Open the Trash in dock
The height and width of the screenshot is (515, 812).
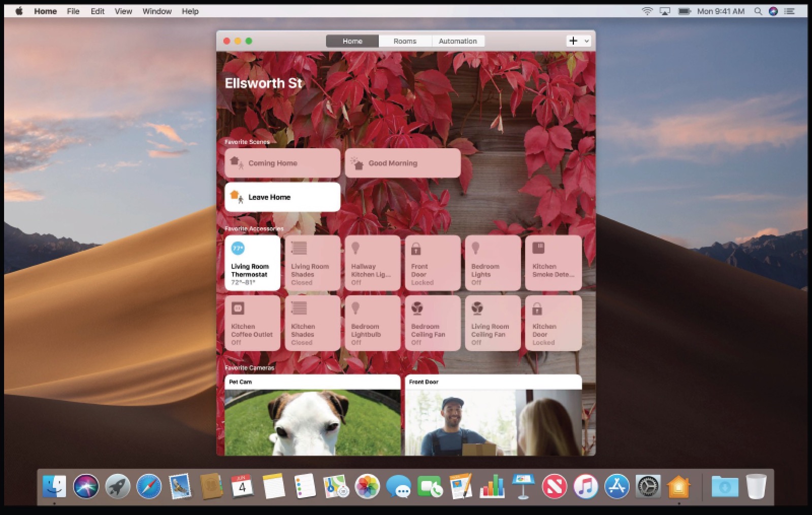[756, 487]
